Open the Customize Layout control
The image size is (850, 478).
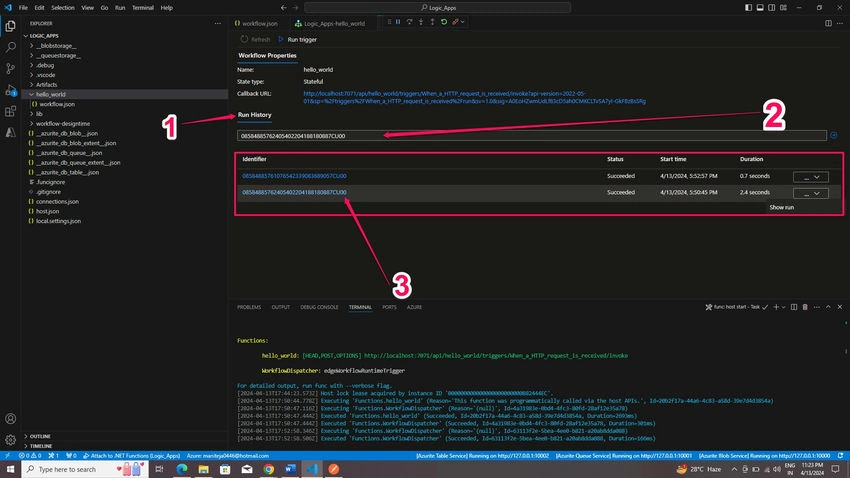tap(783, 8)
